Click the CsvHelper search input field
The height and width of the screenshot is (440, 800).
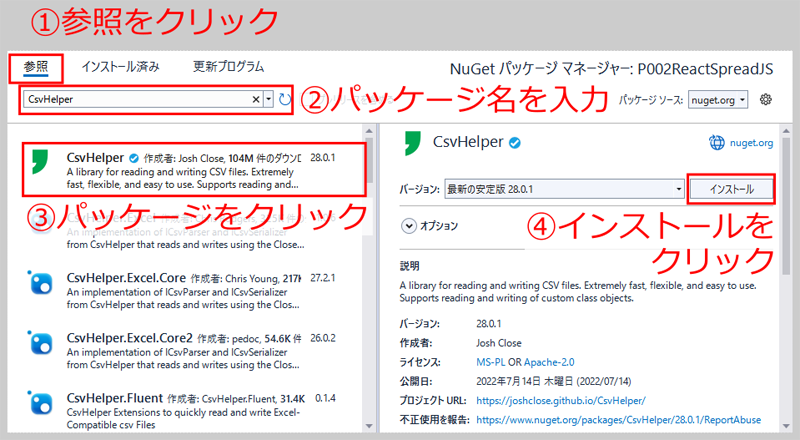138,99
